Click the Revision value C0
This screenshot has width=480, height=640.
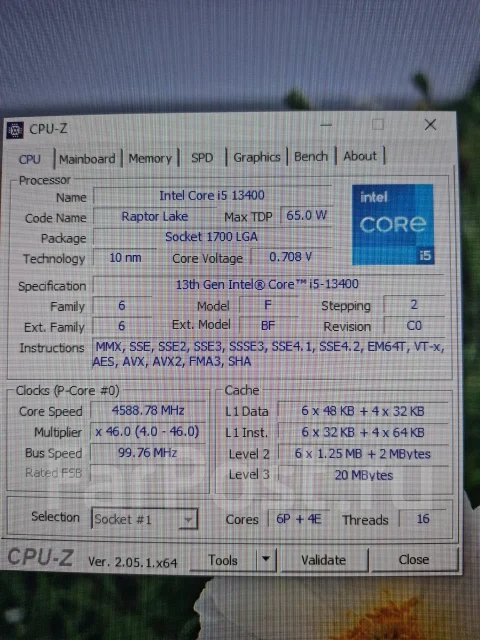tap(414, 325)
